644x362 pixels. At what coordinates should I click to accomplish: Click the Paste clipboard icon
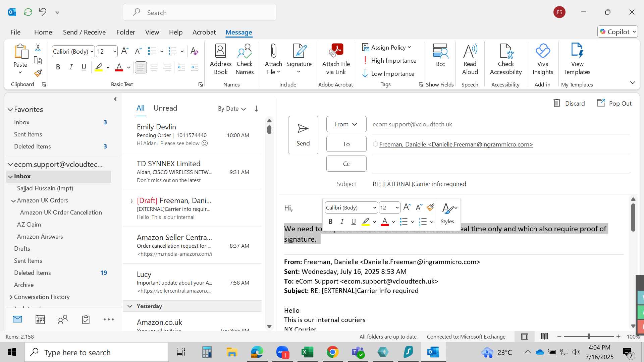(20, 51)
